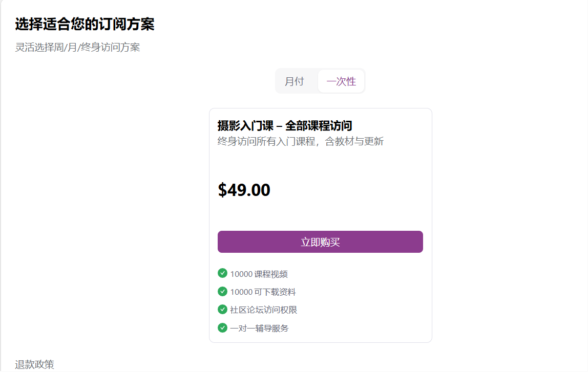Select the 一次性 payment tab

click(x=341, y=81)
